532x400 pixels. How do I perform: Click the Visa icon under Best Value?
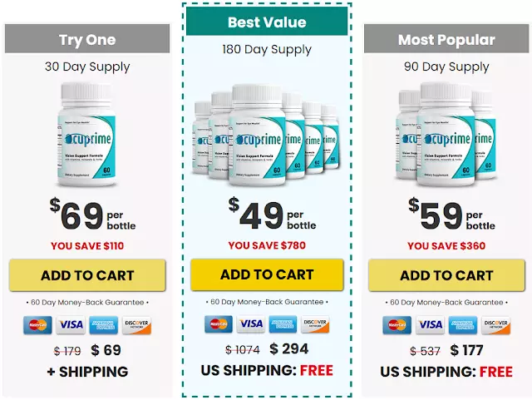tap(251, 324)
